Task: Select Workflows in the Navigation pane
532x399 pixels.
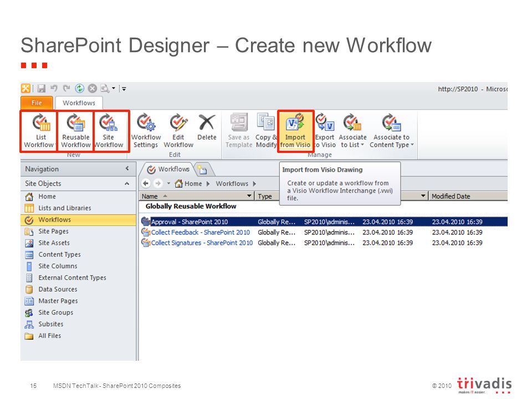Action: point(79,219)
